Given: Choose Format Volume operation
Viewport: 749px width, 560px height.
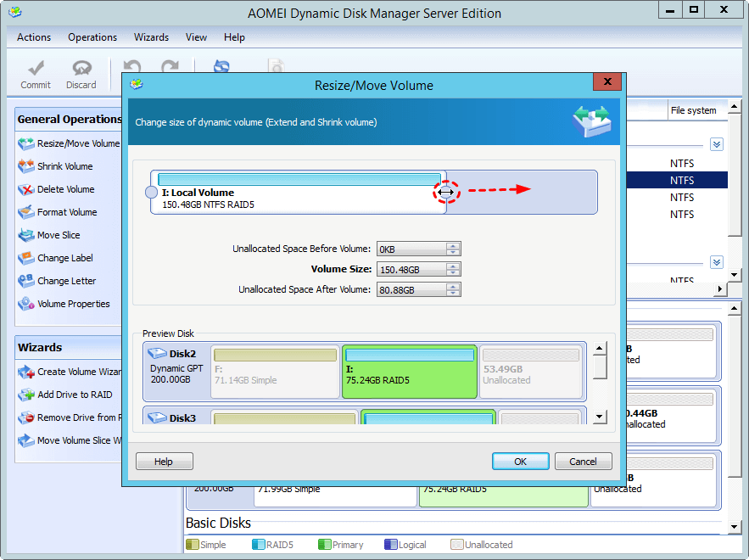Looking at the screenshot, I should [58, 212].
